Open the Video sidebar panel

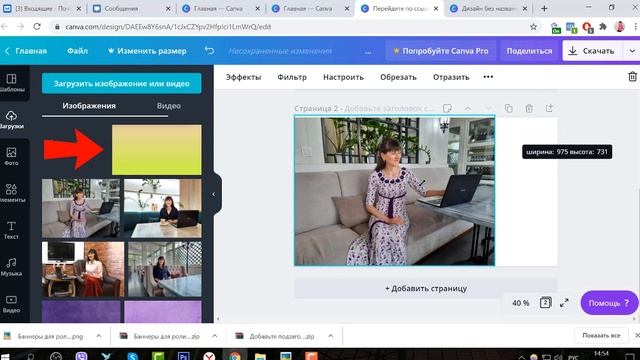[12, 304]
